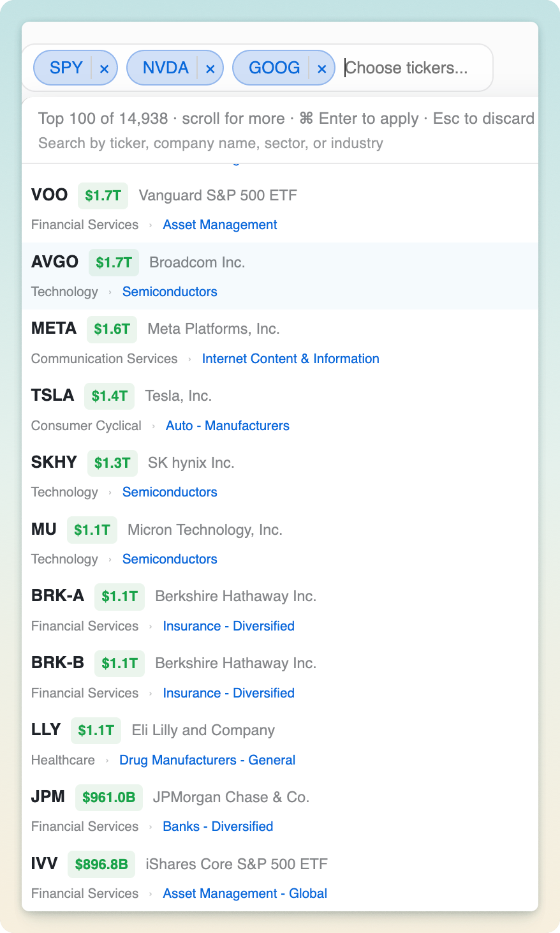
Task: Click Insurance - Diversified link under BRK-A
Action: [x=229, y=626]
